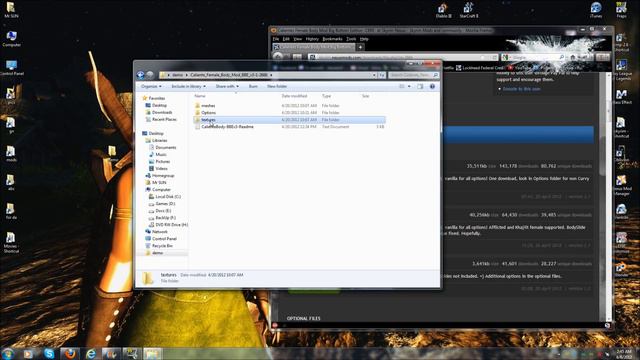This screenshot has width=640, height=360.
Task: Open the Music library
Action: coord(160,155)
